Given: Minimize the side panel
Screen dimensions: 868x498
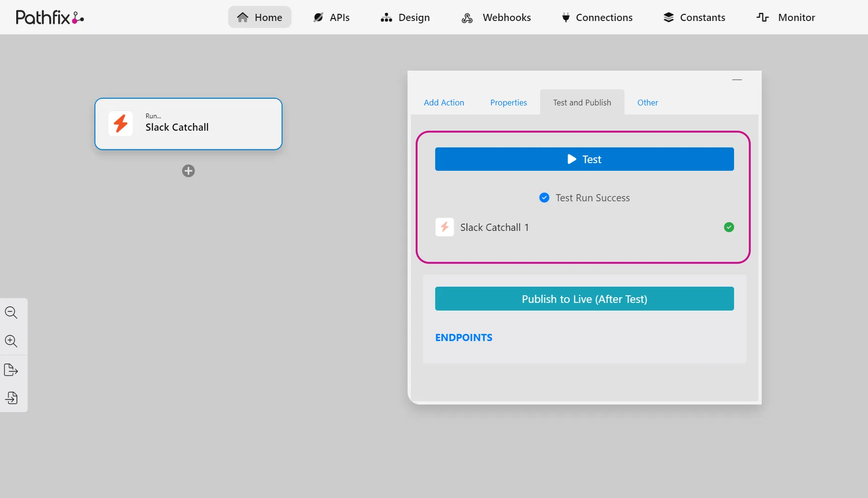Looking at the screenshot, I should 737,80.
